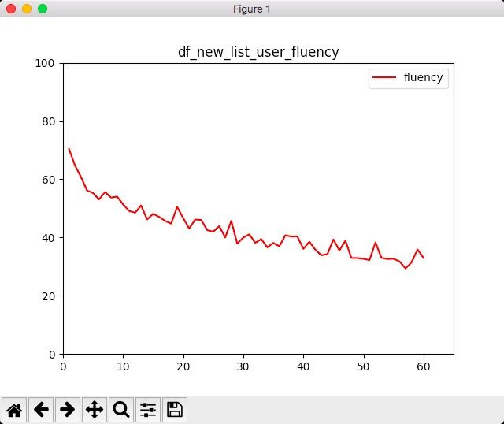Open the Configure subplots sliders tool
This screenshot has height=424, width=504.
148,410
